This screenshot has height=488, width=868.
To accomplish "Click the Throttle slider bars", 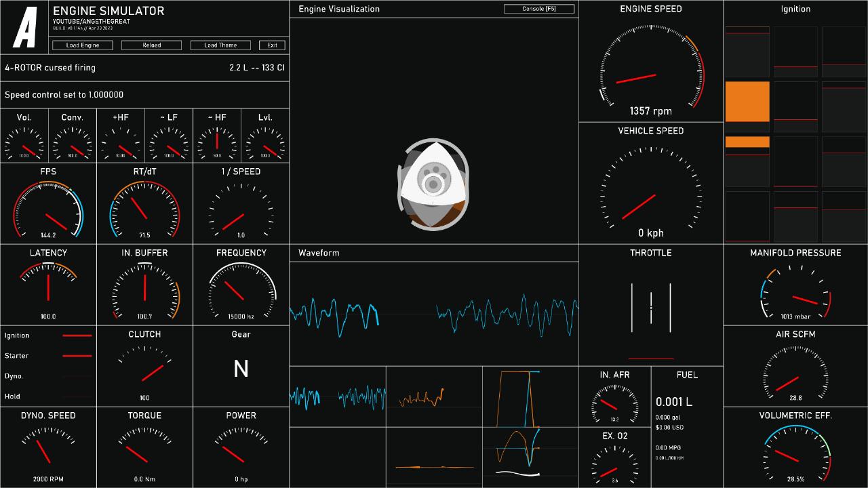I will [651, 308].
